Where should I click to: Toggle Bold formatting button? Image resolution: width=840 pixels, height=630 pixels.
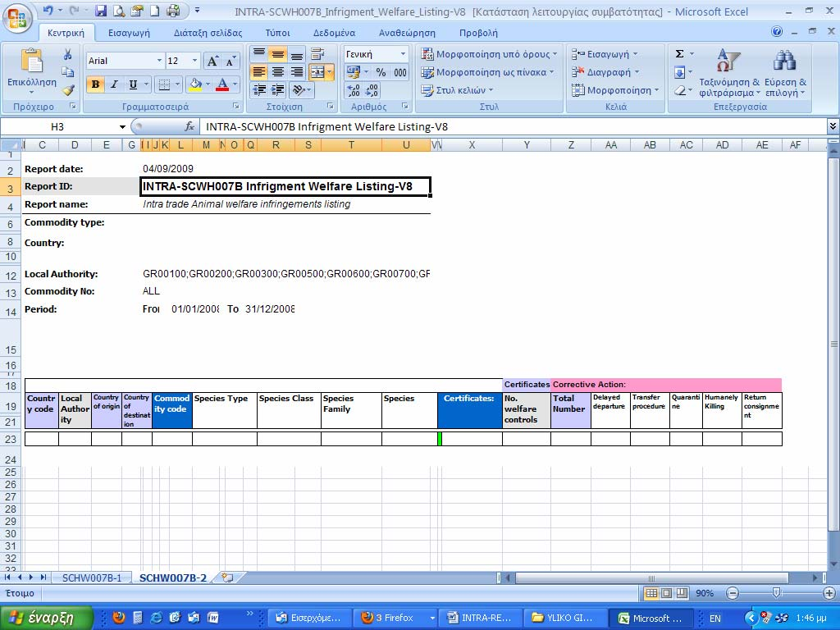tap(95, 84)
